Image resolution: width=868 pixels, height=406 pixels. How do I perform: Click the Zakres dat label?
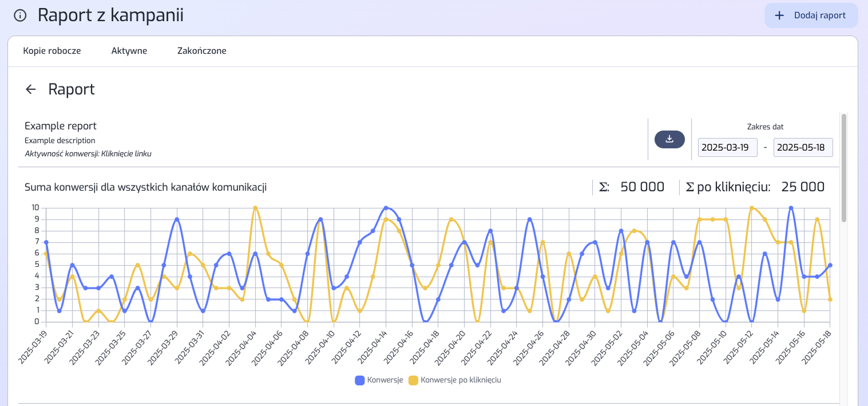coord(766,127)
